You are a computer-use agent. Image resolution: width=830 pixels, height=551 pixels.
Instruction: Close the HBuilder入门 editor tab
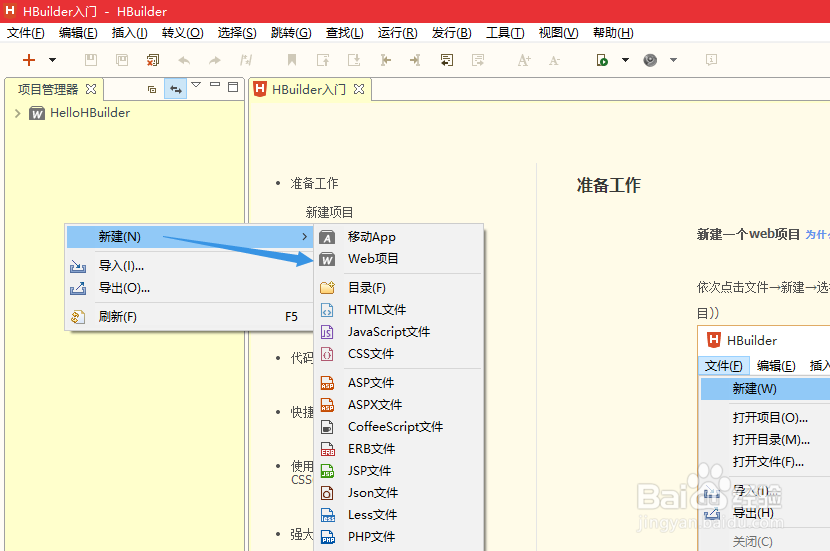pyautogui.click(x=359, y=89)
